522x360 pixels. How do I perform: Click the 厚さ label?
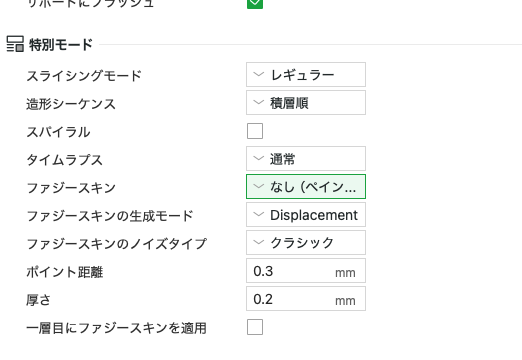[x=39, y=300]
